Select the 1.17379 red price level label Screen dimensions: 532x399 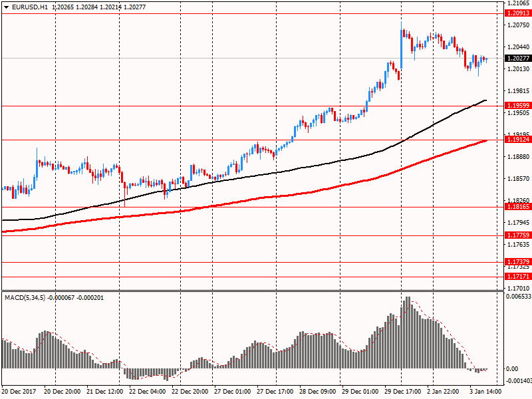(518, 261)
